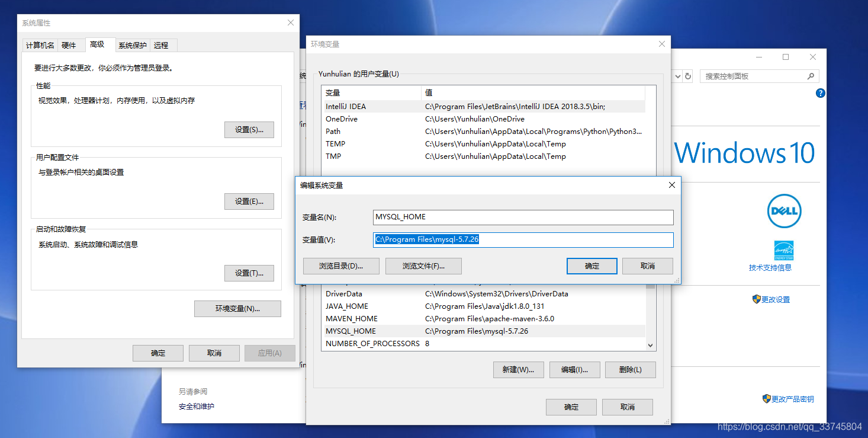Open the 系统保护 tab
This screenshot has width=868, height=438.
point(132,45)
